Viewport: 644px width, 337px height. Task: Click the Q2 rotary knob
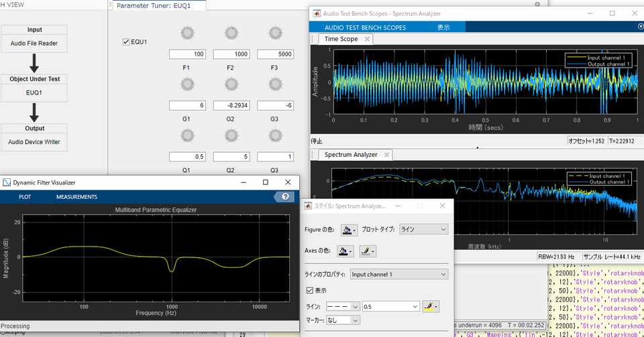tap(231, 135)
